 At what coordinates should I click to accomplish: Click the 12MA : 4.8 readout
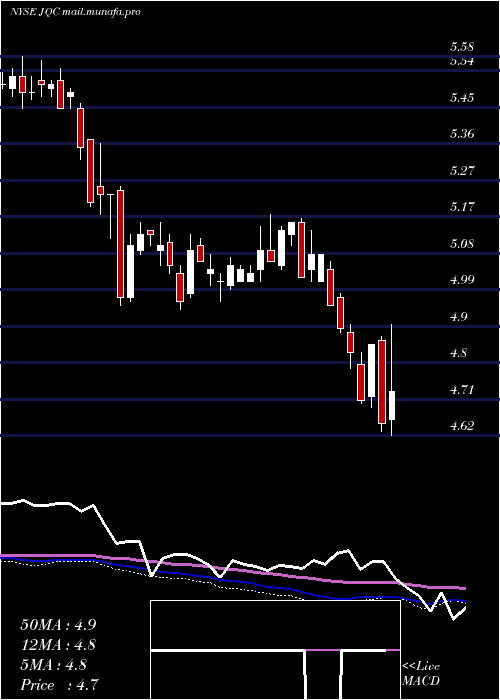pos(58,645)
